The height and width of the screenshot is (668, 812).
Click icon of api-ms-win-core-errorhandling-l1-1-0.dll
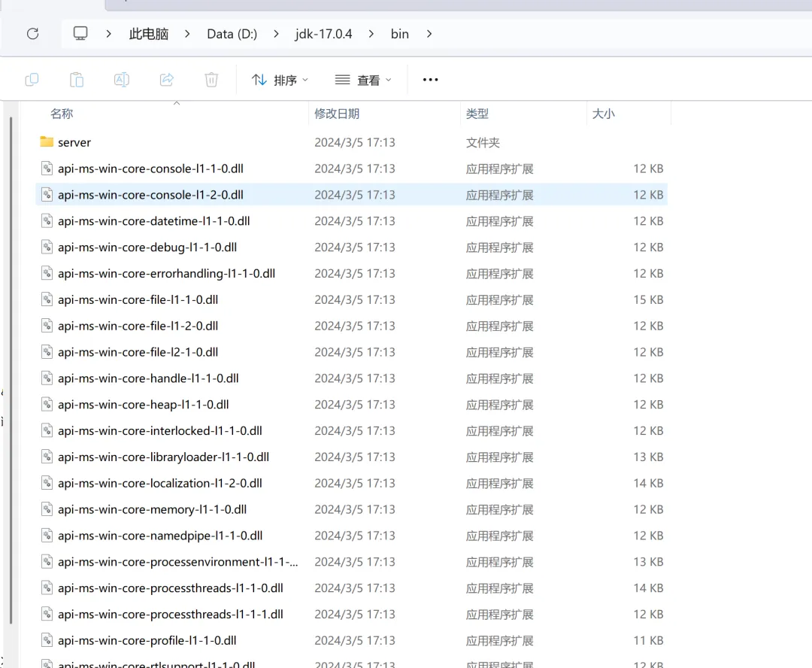47,272
